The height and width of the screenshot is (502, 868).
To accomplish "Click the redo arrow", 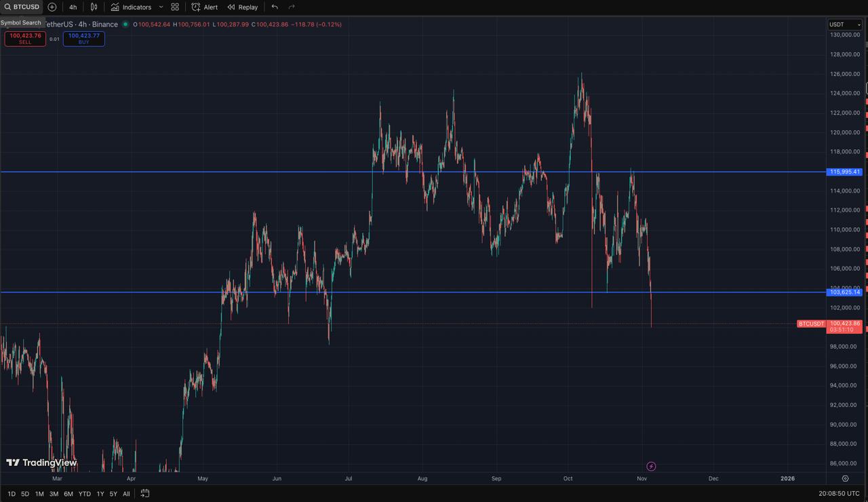I will point(292,7).
